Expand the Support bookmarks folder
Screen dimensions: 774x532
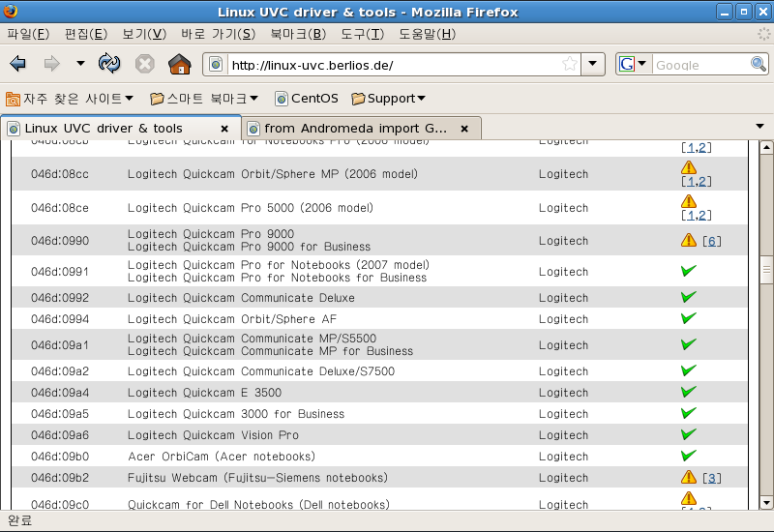(388, 99)
